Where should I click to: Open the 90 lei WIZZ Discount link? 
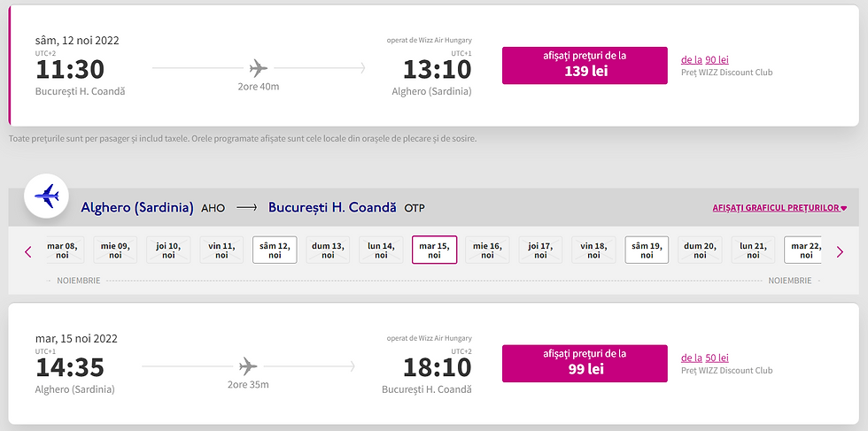coord(716,59)
